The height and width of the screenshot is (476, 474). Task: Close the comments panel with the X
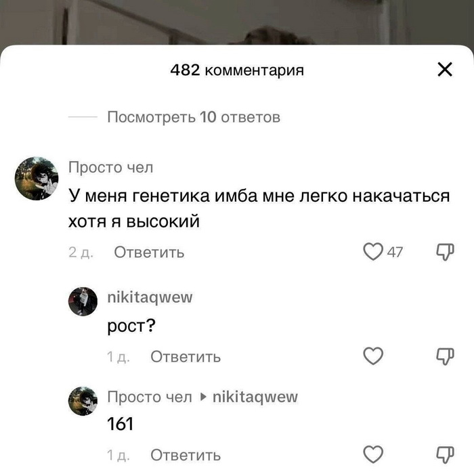coord(445,70)
